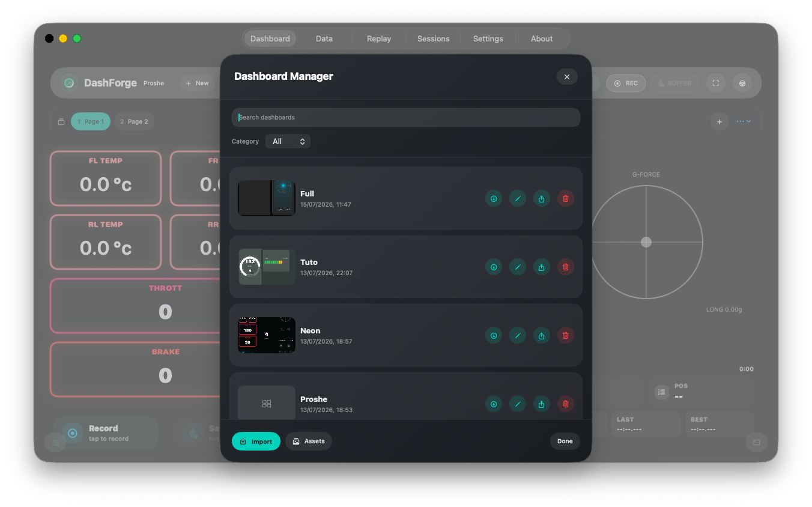Click the list icon next to POS
Image resolution: width=812 pixels, height=507 pixels.
coord(661,392)
